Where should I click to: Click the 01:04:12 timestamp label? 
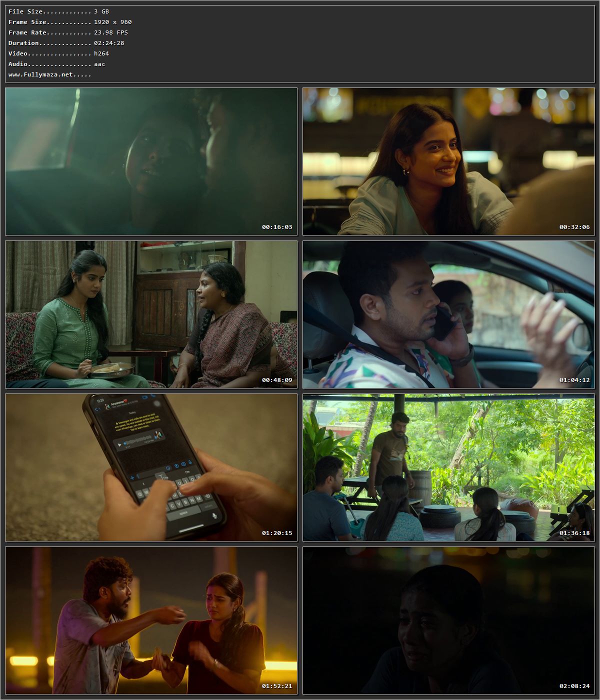(x=574, y=380)
